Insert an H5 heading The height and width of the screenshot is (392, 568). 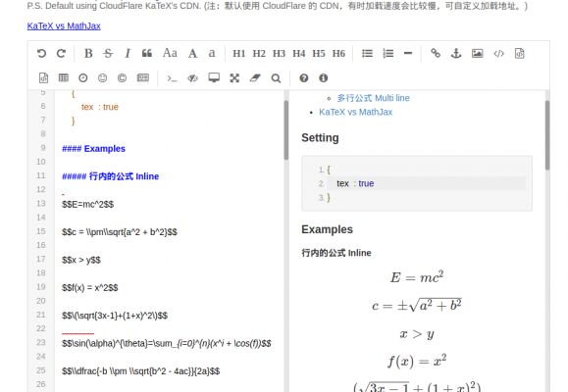(319, 54)
